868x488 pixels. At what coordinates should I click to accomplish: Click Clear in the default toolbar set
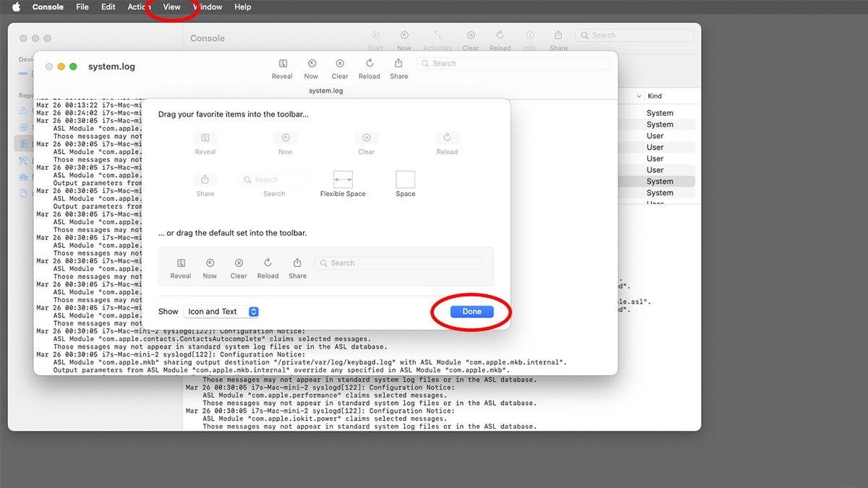[x=239, y=268]
